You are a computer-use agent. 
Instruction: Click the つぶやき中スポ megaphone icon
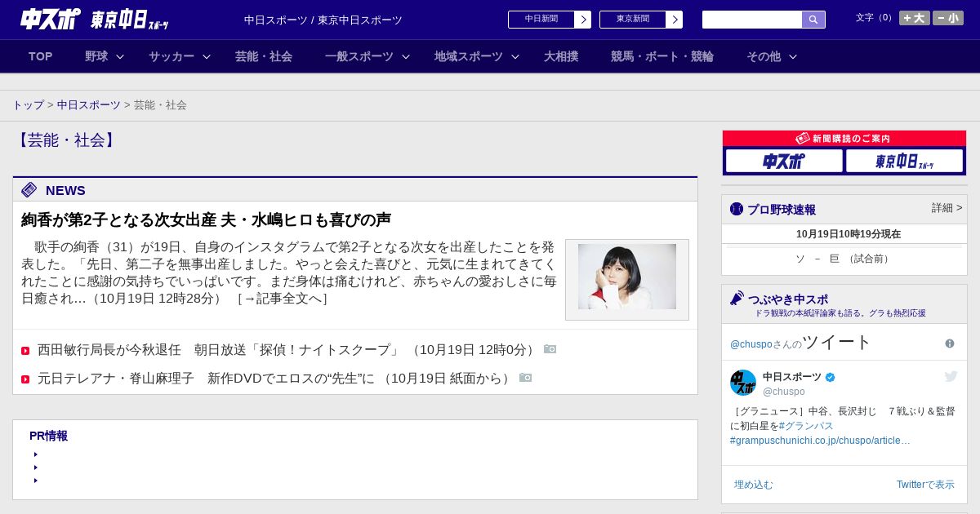click(737, 298)
